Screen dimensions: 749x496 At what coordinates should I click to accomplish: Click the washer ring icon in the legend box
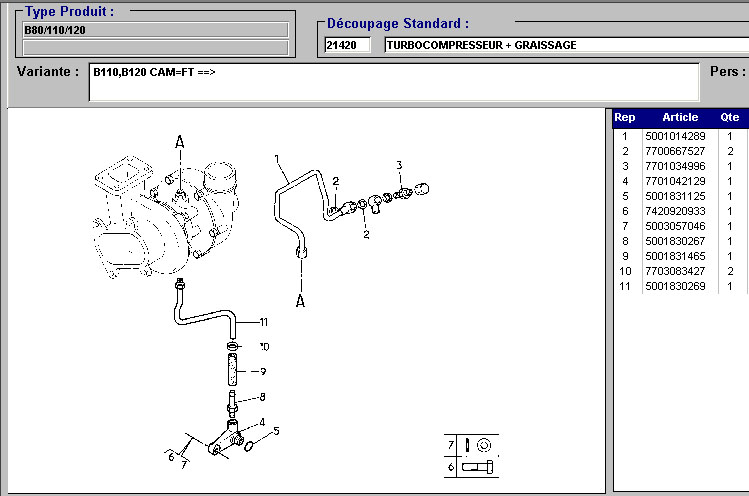click(x=484, y=444)
